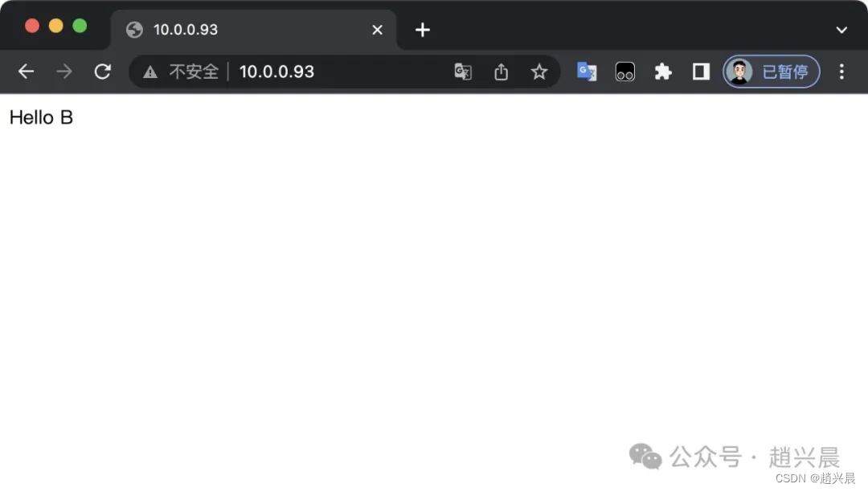Expand the tab search chevron

(x=841, y=30)
